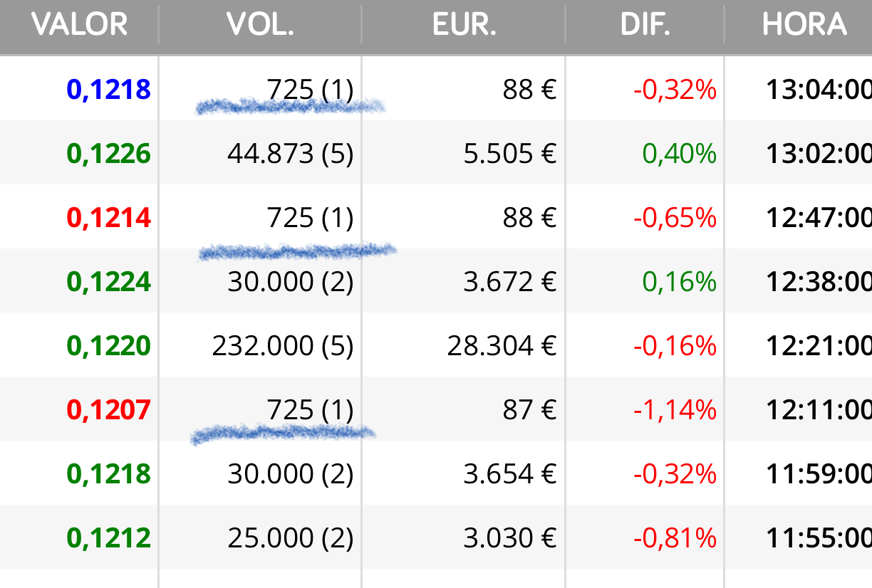Image resolution: width=872 pixels, height=588 pixels.
Task: Click the VOL. column header
Action: click(x=260, y=26)
